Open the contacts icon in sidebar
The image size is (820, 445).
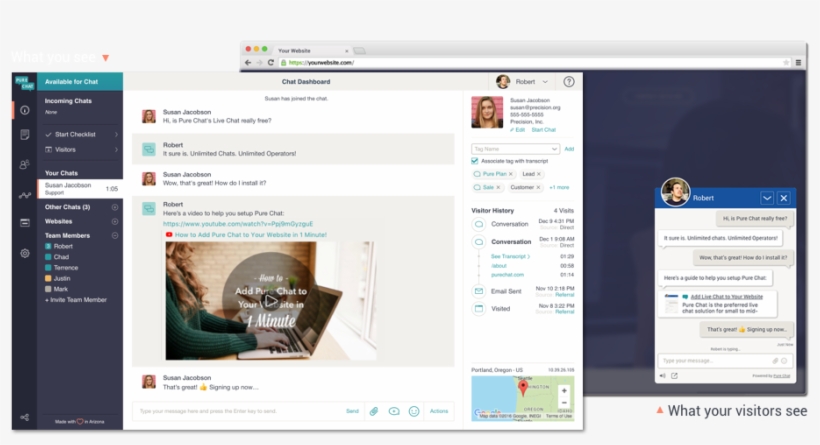tap(25, 164)
